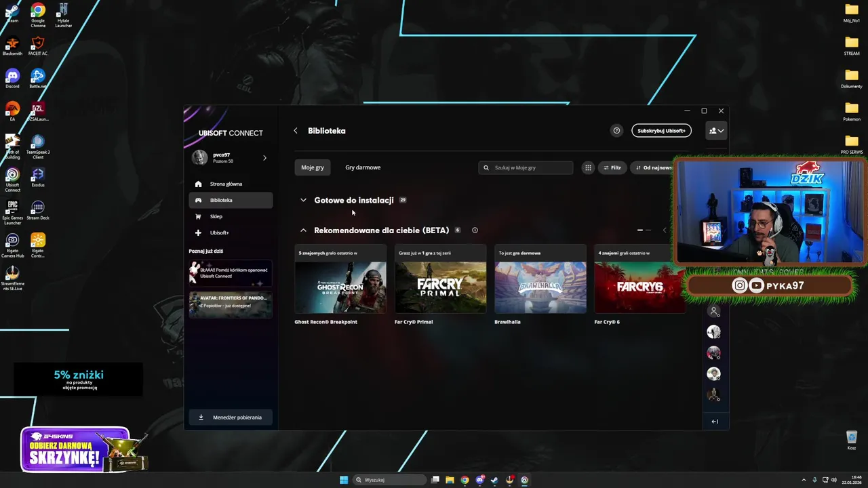Screen dimensions: 868x488
Task: Open the Avatar: Frontiers of Pandora news card
Action: 231,304
